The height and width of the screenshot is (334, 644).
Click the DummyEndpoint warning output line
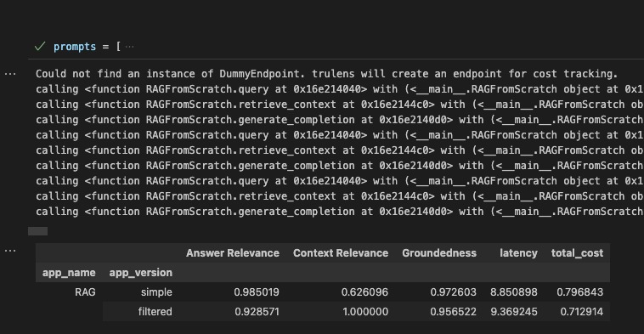point(326,74)
